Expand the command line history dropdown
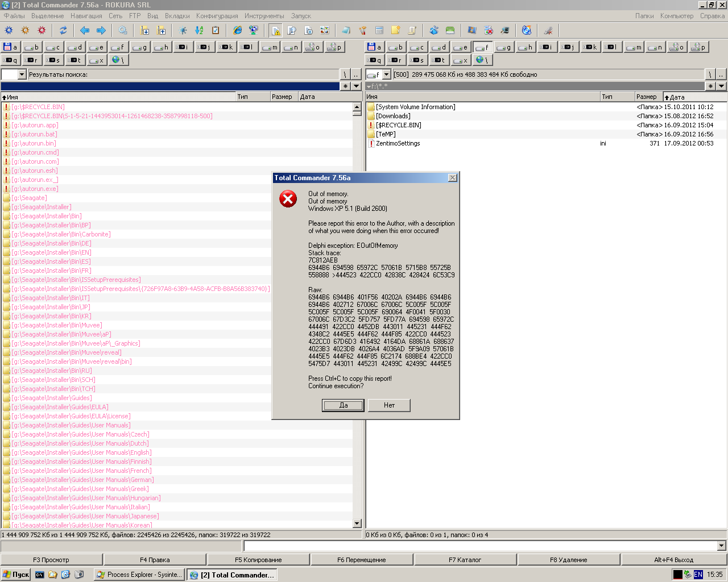The width and height of the screenshot is (728, 582). tap(721, 546)
